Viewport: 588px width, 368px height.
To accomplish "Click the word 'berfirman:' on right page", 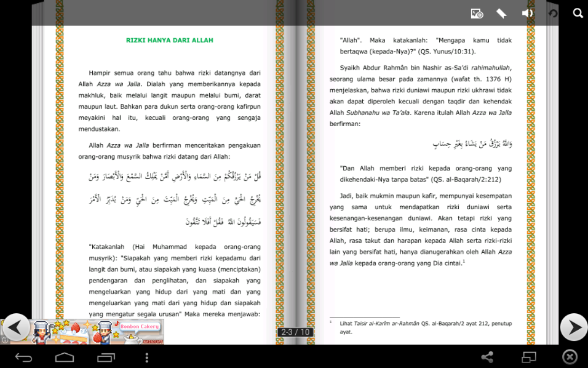I will 345,124.
